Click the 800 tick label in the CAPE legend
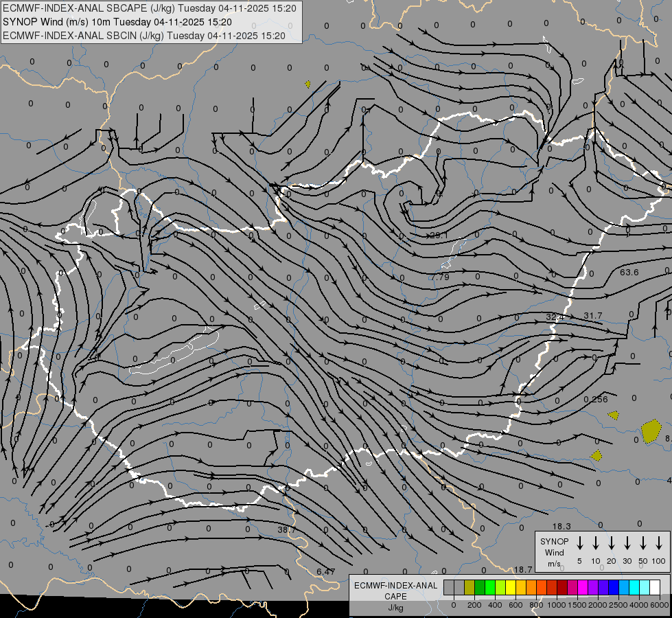The width and height of the screenshot is (672, 618). click(x=536, y=605)
